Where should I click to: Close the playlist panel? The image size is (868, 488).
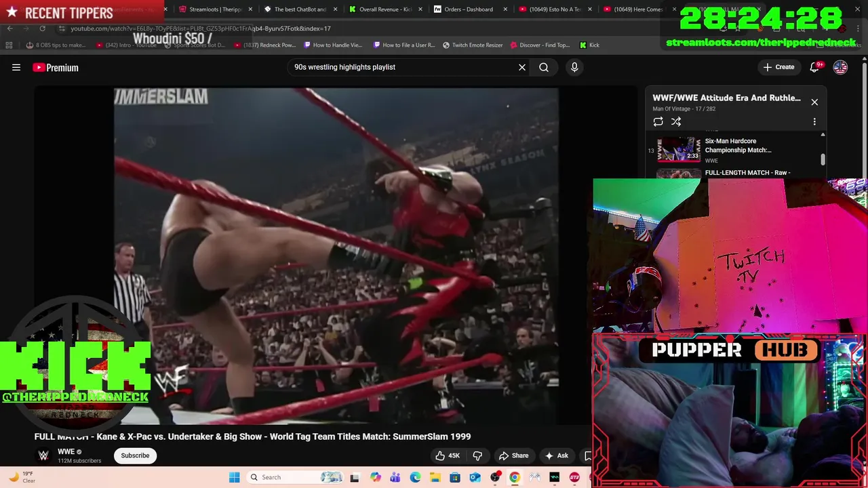814,102
